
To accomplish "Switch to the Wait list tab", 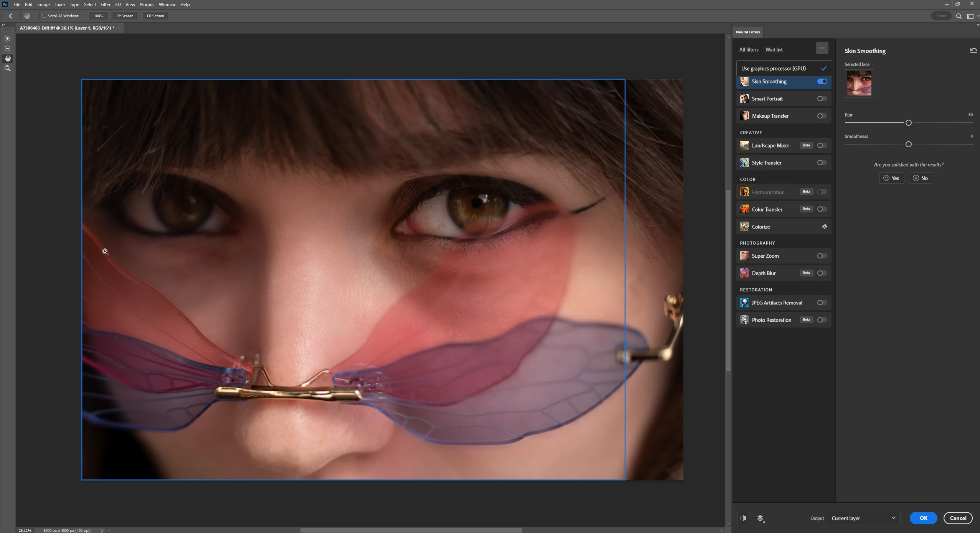I will pyautogui.click(x=774, y=50).
